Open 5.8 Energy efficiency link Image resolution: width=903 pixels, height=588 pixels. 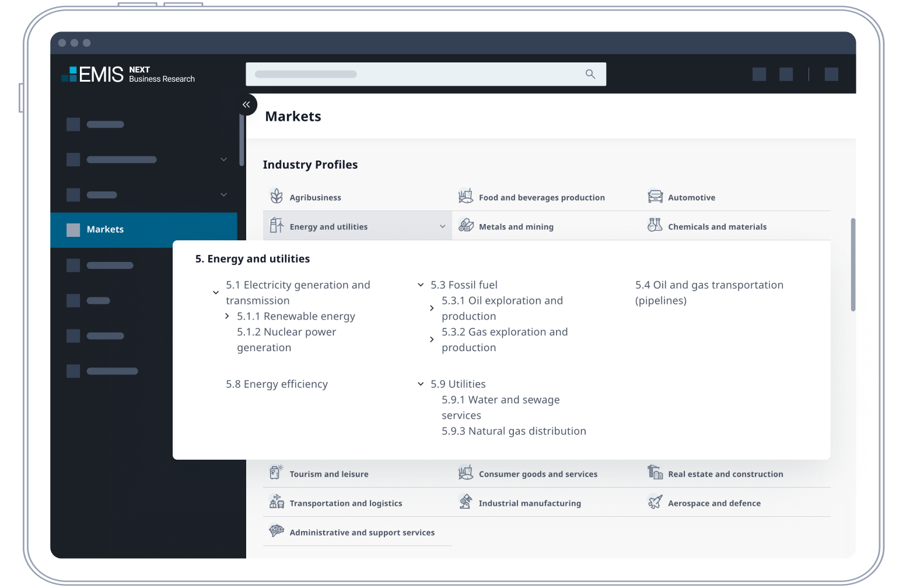coord(276,384)
